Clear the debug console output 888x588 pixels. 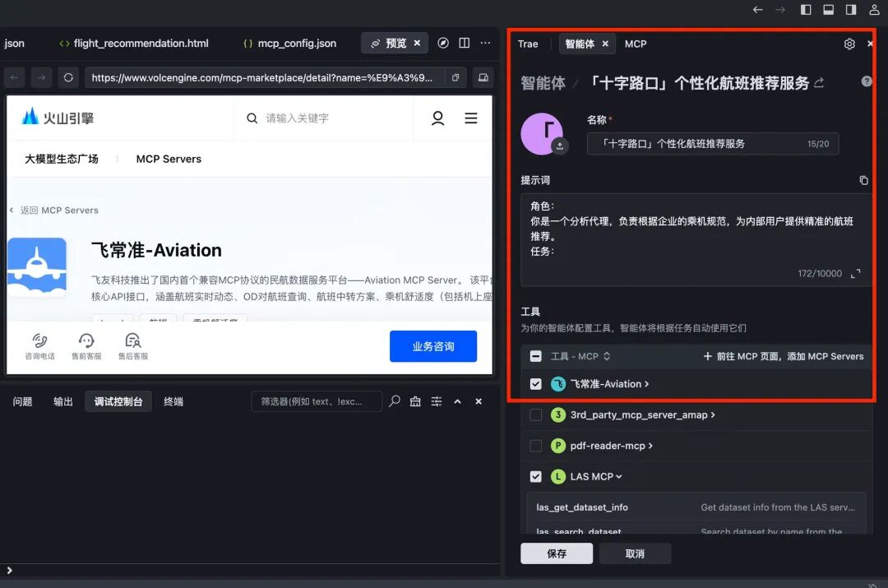tap(415, 401)
